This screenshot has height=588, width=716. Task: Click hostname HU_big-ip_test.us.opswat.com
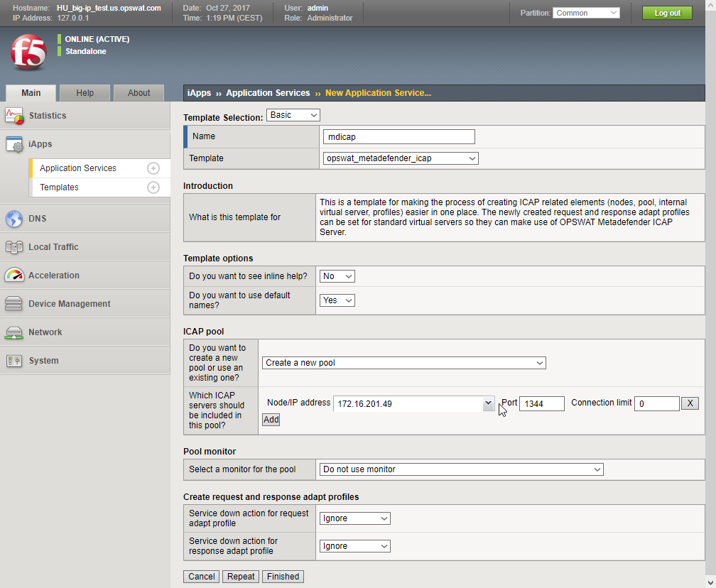[x=109, y=9]
